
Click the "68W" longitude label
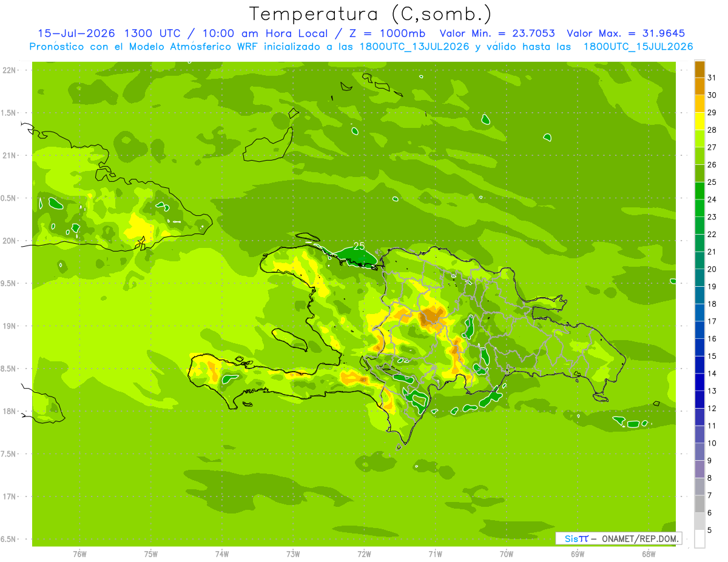[649, 554]
